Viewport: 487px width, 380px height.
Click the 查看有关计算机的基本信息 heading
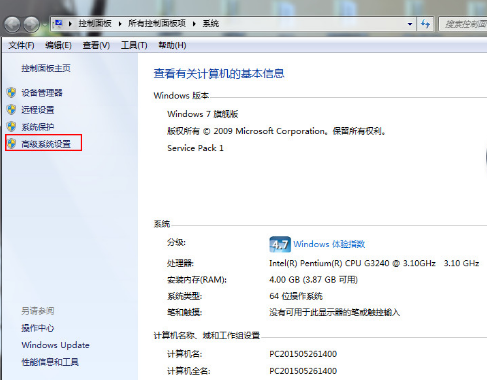click(219, 74)
